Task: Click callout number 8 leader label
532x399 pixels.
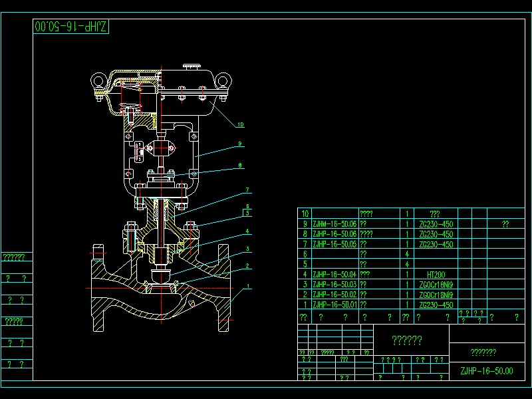Action: click(x=240, y=165)
